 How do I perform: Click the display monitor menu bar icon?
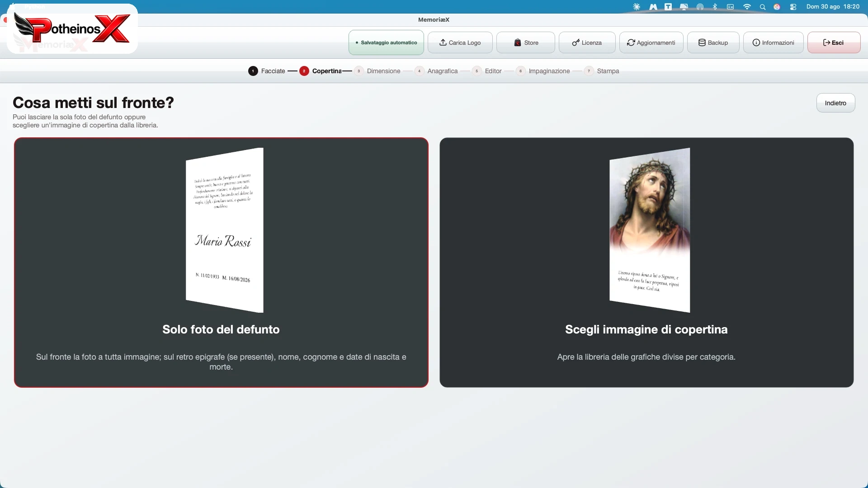click(x=684, y=7)
